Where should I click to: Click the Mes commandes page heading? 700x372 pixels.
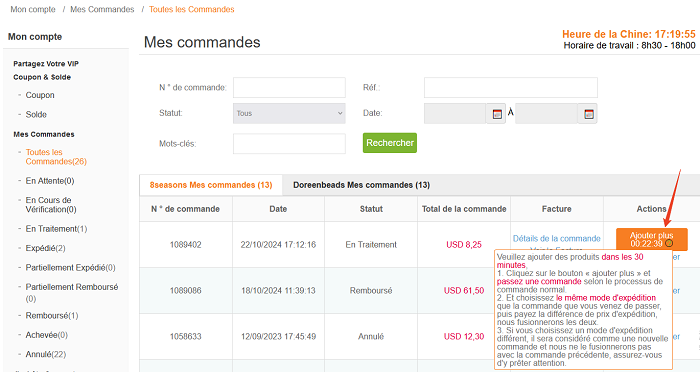pyautogui.click(x=202, y=42)
